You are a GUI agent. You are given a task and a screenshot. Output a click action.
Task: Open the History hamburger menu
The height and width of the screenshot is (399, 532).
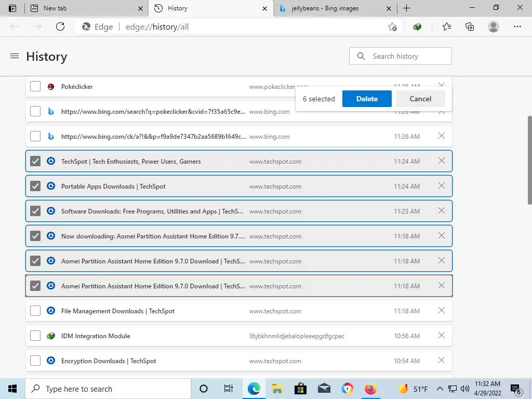[14, 56]
